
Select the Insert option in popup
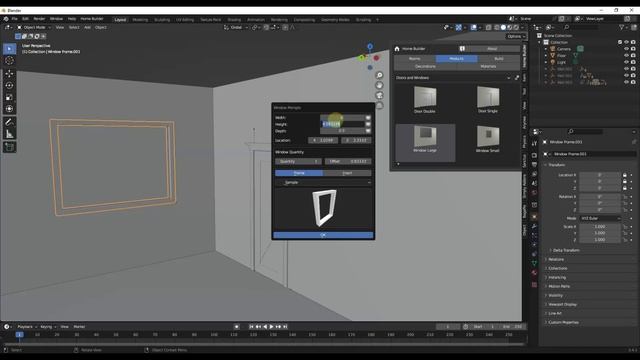tap(347, 173)
